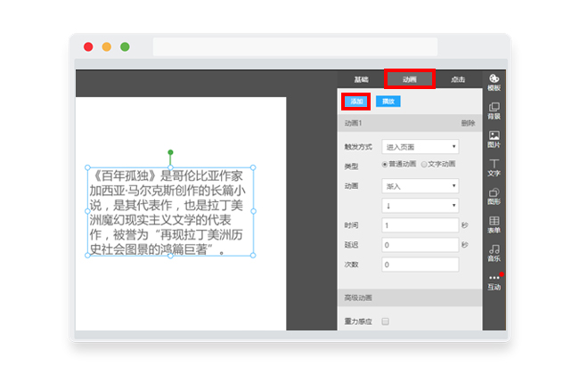588x383 pixels.
Task: Click the 动画1 section header
Action: (410, 123)
